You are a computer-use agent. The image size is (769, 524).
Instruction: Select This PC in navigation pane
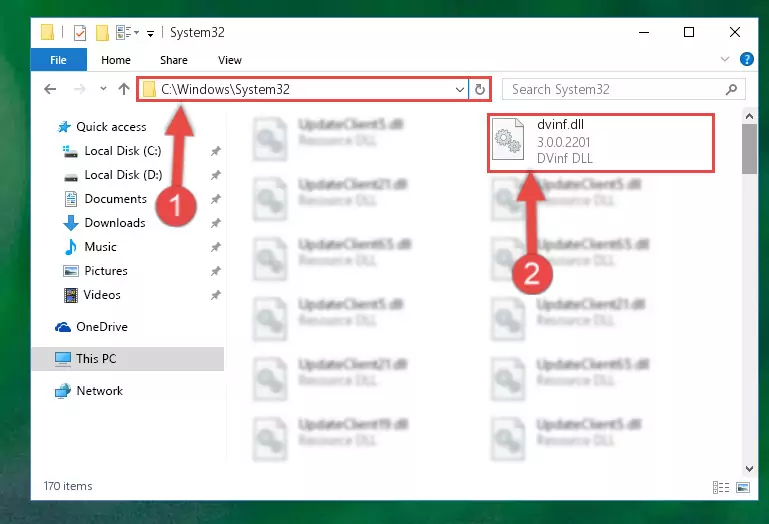(128, 359)
